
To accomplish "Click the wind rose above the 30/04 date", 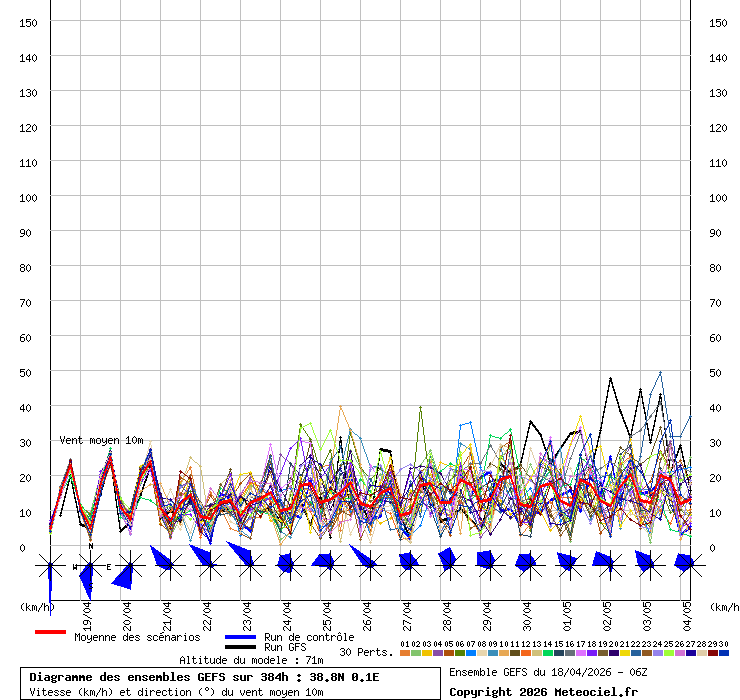I will (527, 565).
